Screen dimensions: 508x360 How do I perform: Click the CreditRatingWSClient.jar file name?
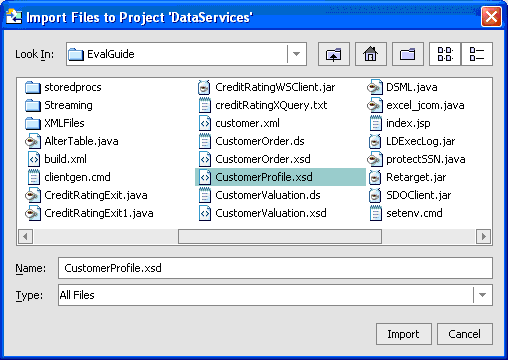(275, 87)
